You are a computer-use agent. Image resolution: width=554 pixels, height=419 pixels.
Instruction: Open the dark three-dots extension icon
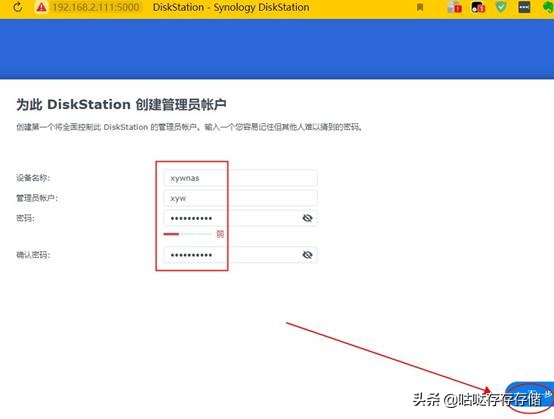524,7
